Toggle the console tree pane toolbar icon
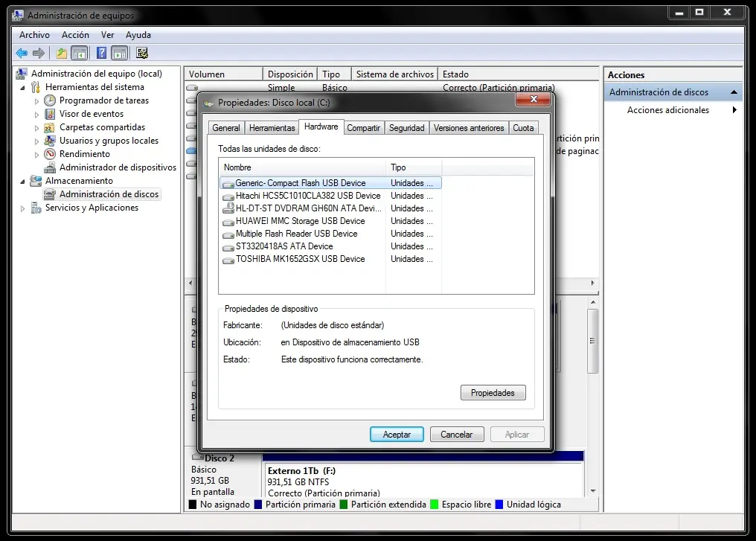Viewport: 756px width, 541px height. point(80,53)
